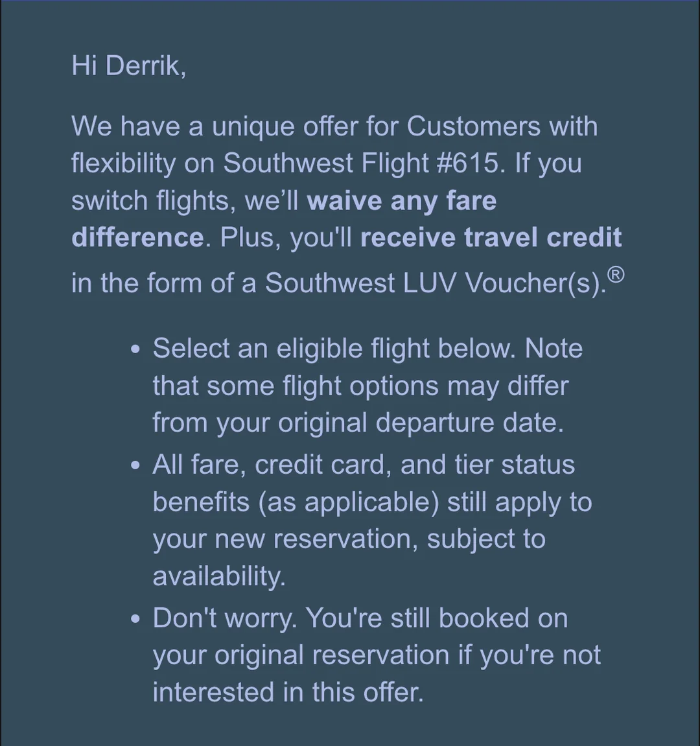Click the first bullet point dot
Screen dimensions: 700x746
coord(135,350)
